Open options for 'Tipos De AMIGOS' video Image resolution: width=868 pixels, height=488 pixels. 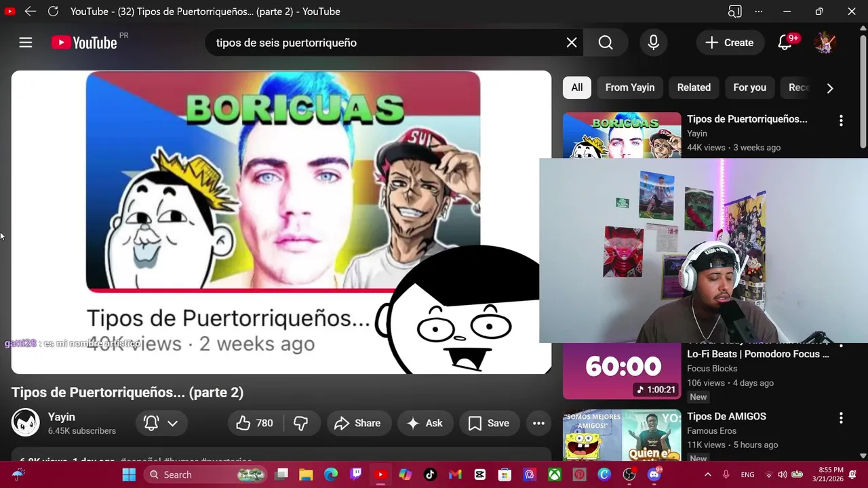841,418
